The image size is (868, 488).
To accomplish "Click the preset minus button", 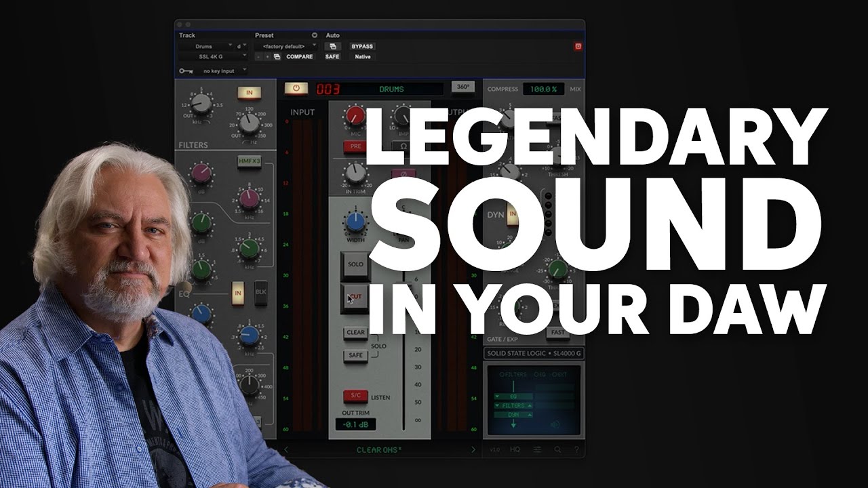I will tap(259, 57).
